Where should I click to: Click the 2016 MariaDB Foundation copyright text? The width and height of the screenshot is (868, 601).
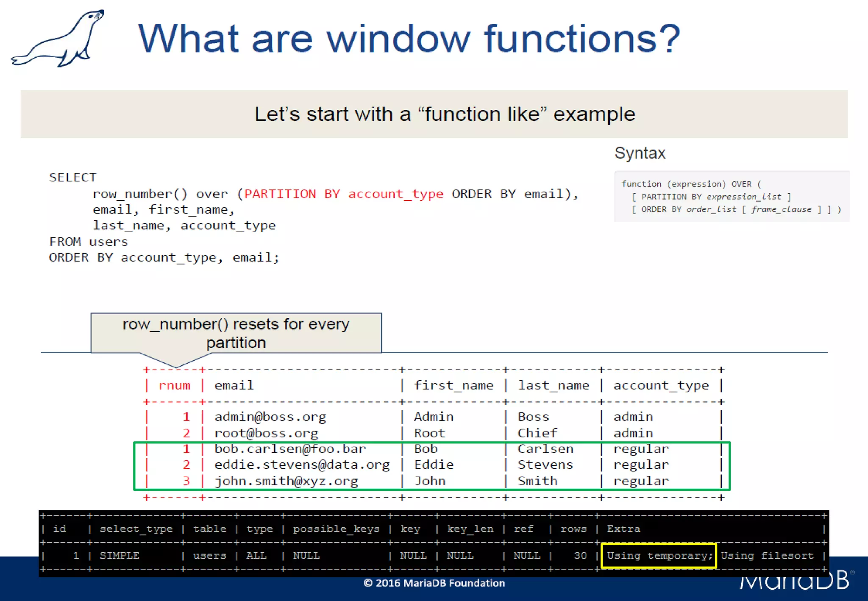point(434,583)
